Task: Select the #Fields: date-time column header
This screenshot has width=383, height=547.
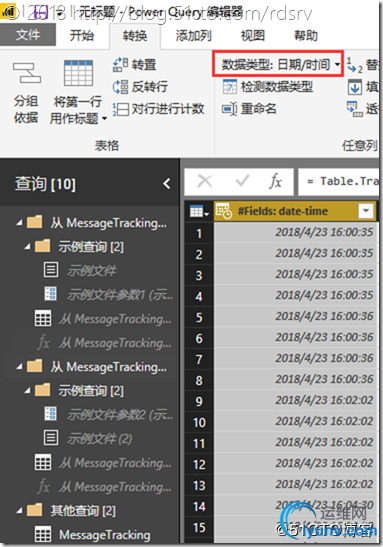Action: (295, 211)
